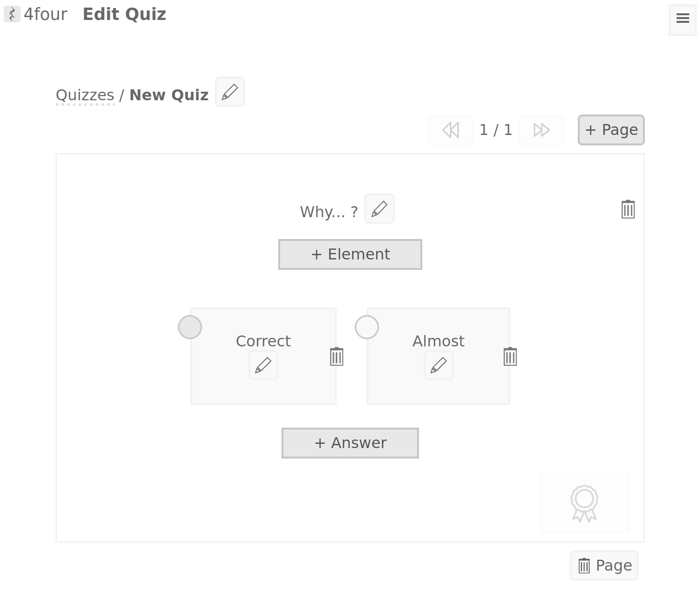
Task: Mark the "Almost" answer as correct
Action: 367,327
